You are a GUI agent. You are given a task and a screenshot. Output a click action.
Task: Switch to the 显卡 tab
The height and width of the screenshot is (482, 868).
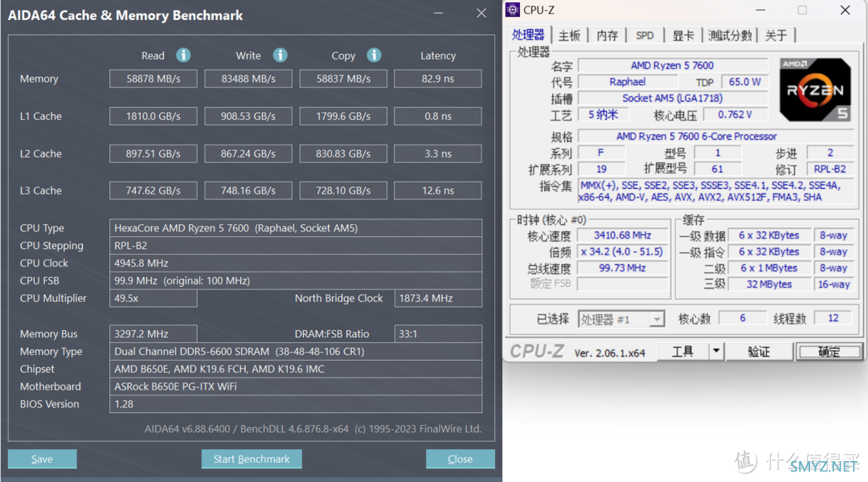point(683,35)
